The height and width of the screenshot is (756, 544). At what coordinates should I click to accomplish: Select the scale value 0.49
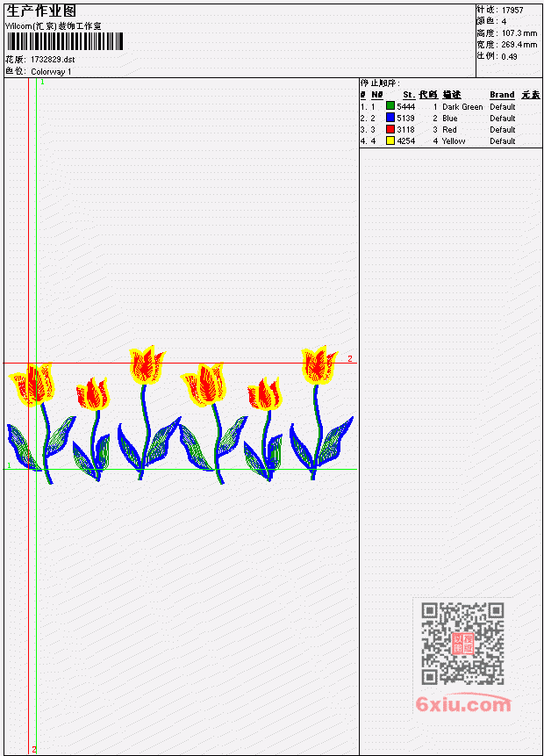click(509, 56)
